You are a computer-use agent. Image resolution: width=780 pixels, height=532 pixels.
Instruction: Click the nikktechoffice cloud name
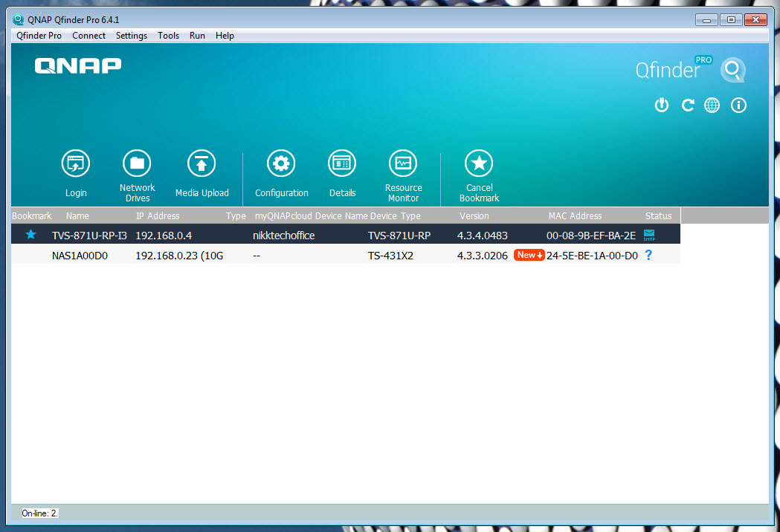[283, 236]
